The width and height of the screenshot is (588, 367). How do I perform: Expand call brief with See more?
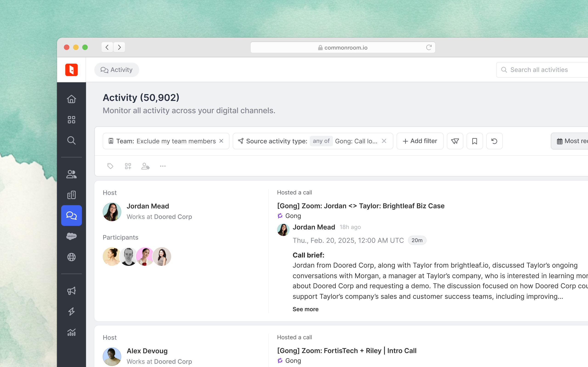tap(305, 309)
